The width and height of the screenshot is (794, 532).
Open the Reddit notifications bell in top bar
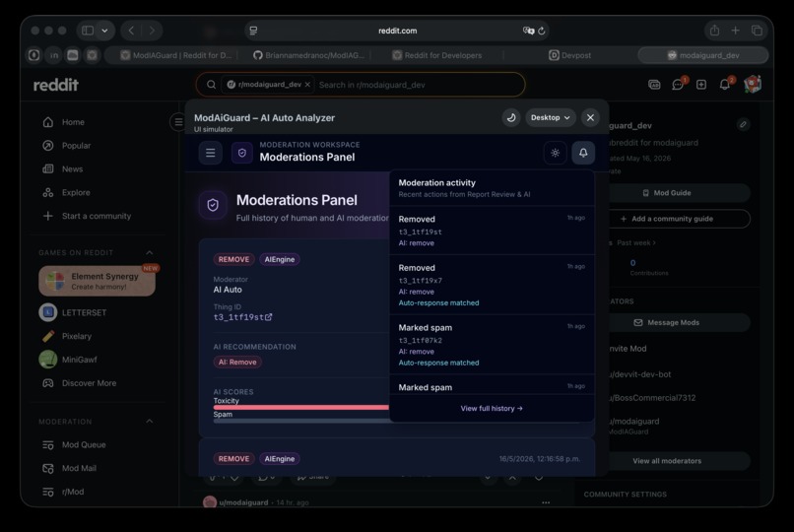[x=725, y=85]
